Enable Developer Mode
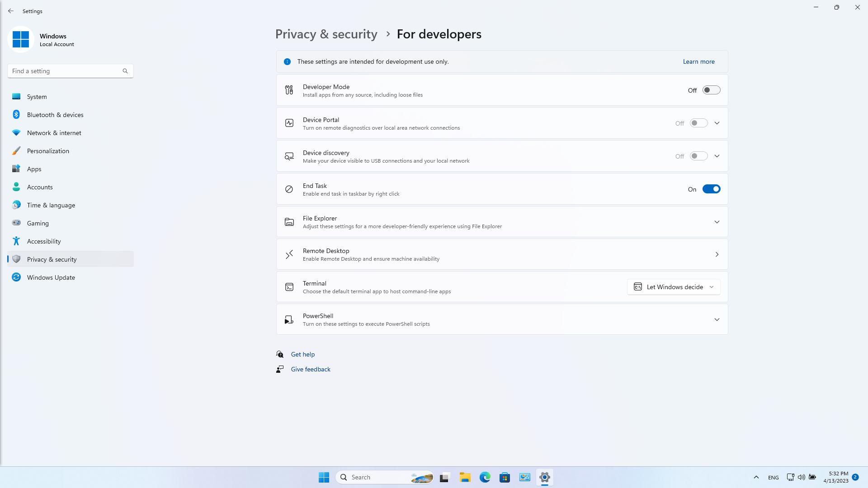Screen dimensions: 868x488 (x=711, y=90)
